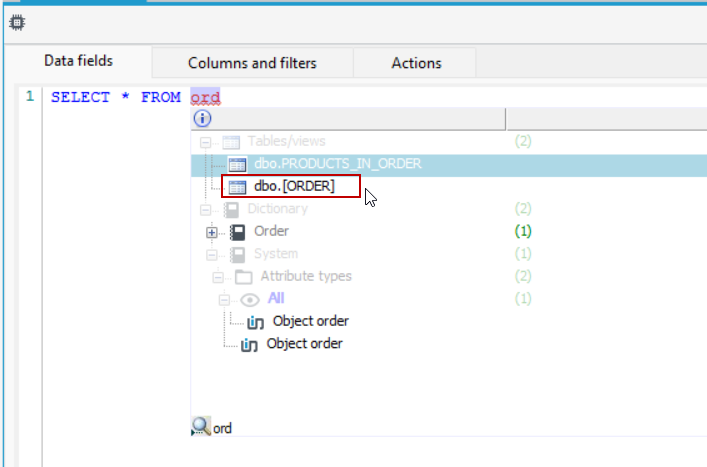Click the eye icon next to All

250,300
